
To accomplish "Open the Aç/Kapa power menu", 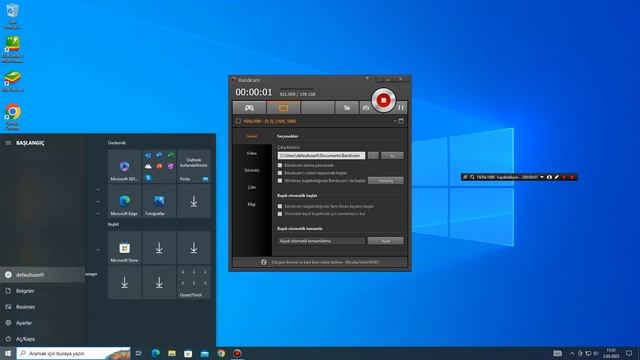I will click(42, 338).
